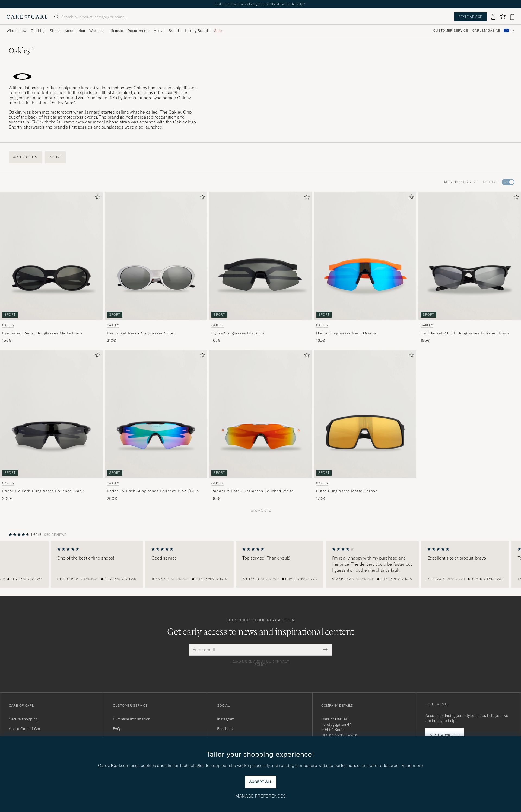The width and height of the screenshot is (521, 812).
Task: Click the 1059 Reviews rating summary
Action: click(37, 535)
